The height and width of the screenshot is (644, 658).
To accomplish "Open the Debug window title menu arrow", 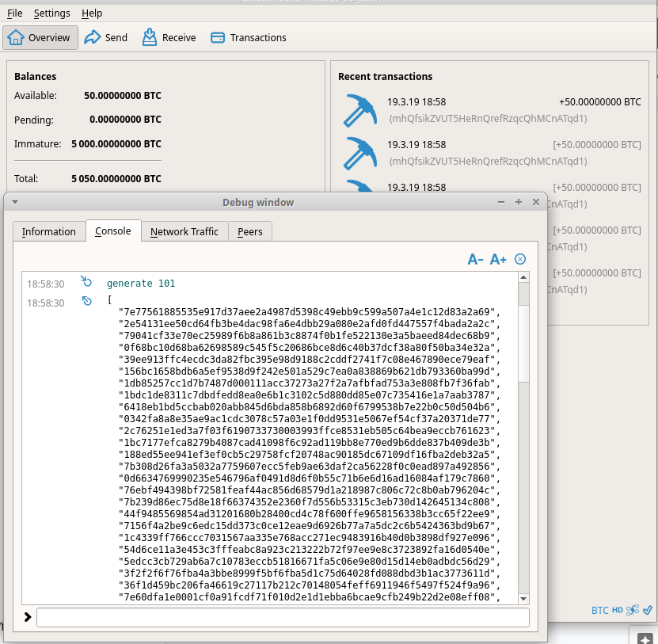I will point(15,202).
